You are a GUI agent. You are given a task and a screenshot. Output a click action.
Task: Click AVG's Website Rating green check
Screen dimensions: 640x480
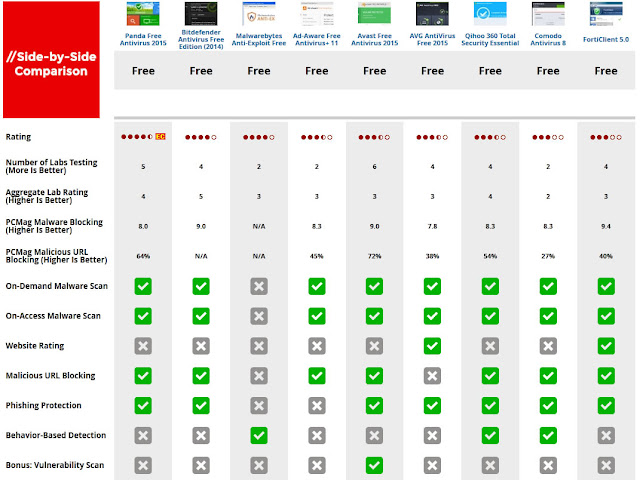[432, 346]
